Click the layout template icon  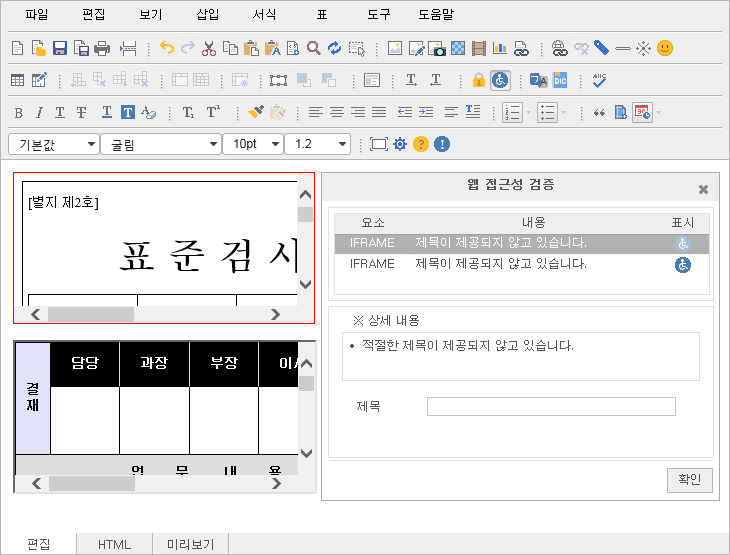click(x=372, y=80)
